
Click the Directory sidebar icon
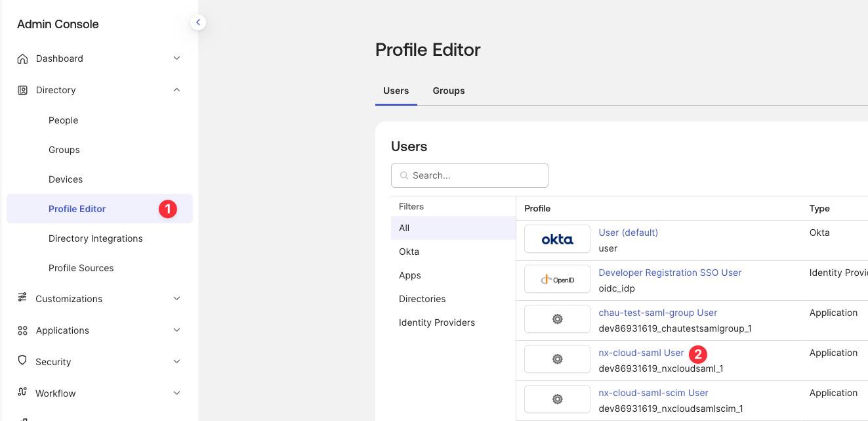click(22, 90)
